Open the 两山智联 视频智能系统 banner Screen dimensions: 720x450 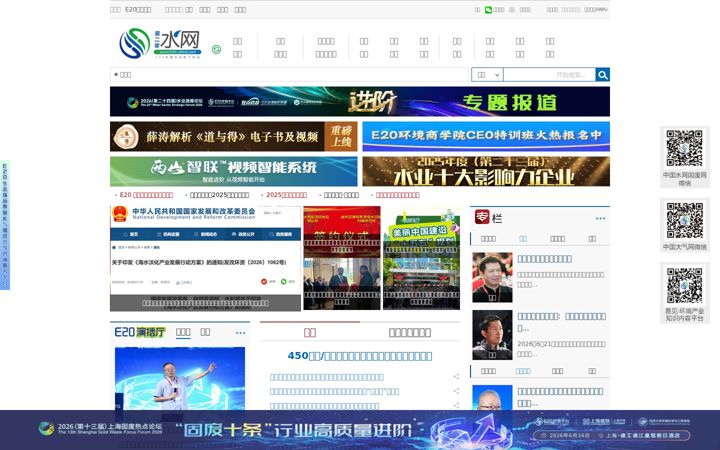233,171
